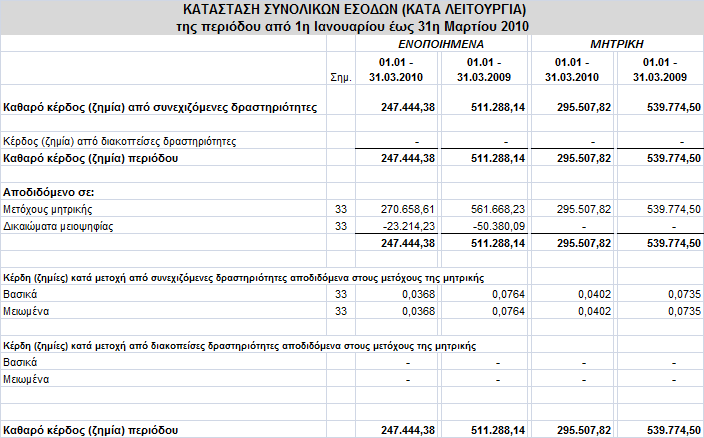704x438 pixels.
Task: Click 0,0764 in the Βασικά row
Action: point(508,294)
